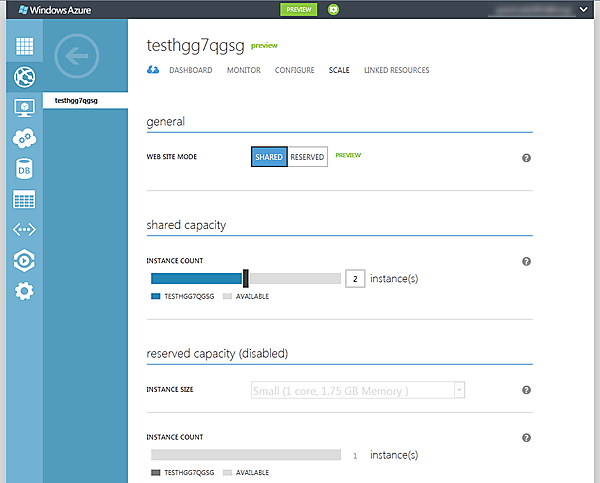Select the Web Sites globe icon
This screenshot has height=483, width=600.
coord(24,76)
